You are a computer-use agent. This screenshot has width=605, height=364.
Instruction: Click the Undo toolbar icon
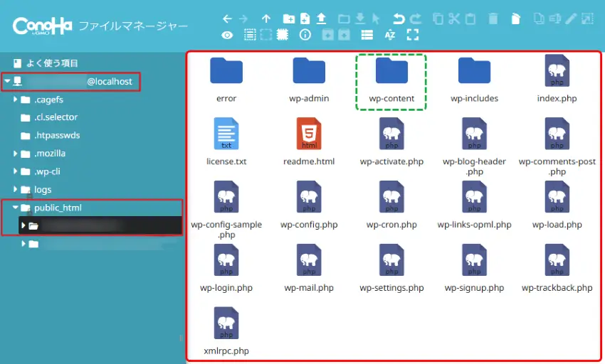coord(399,19)
